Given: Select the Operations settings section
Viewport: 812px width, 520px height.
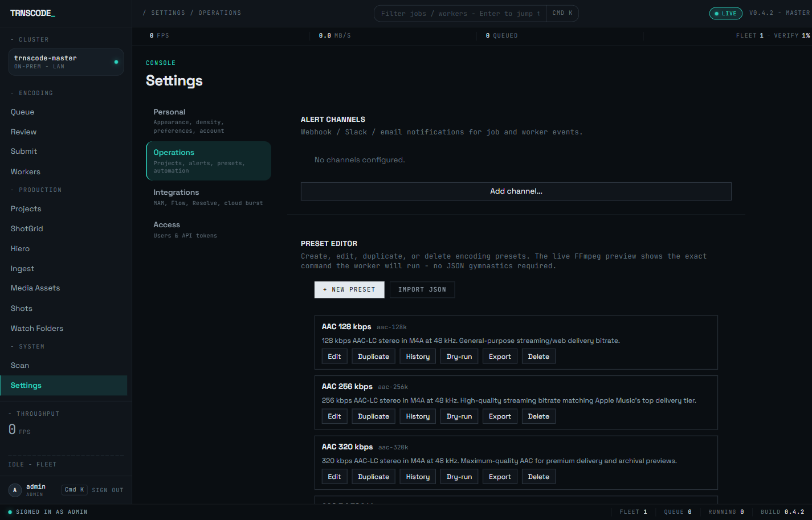Looking at the screenshot, I should coord(209,161).
